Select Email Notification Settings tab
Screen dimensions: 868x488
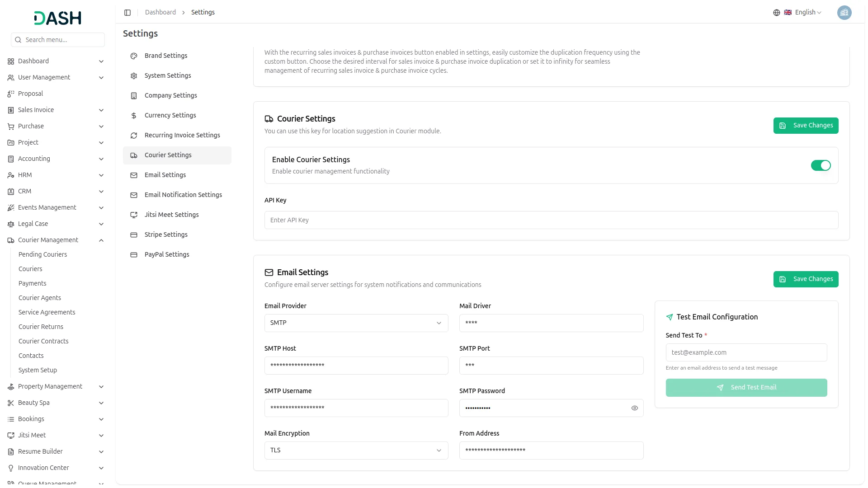pyautogui.click(x=183, y=195)
